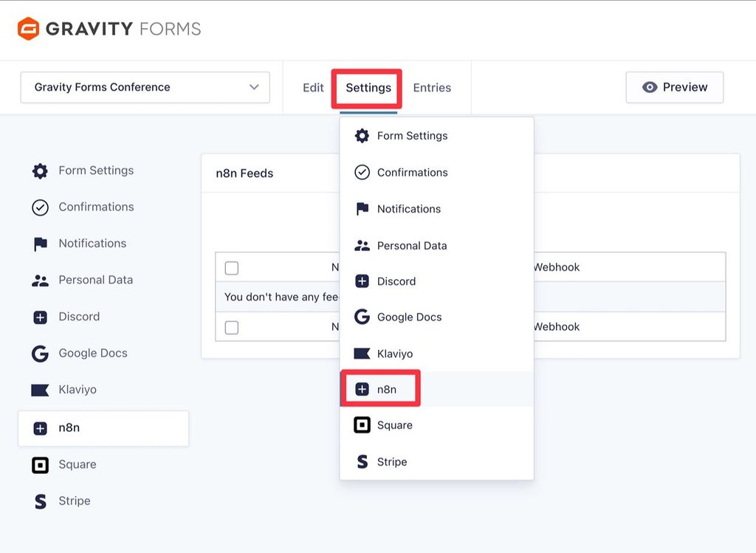
Task: Click the sidebar Klaviyo flag icon
Action: [x=40, y=390]
